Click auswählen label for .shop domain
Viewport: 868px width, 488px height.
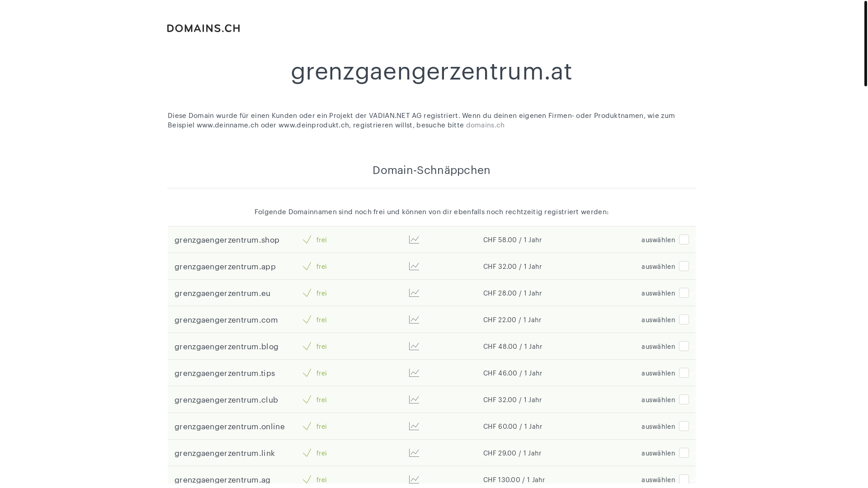click(658, 240)
